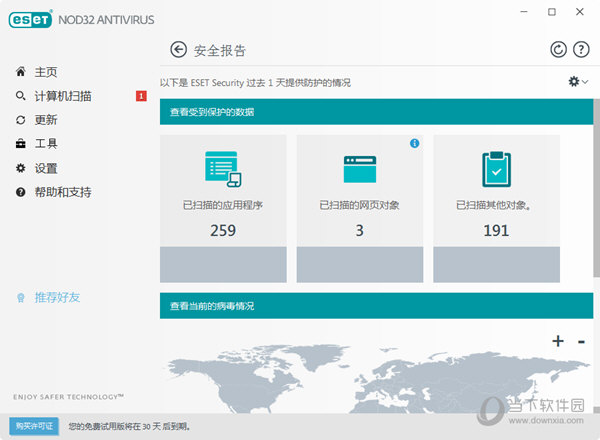This screenshot has width=600, height=440.
Task: Click 推荐好友 link
Action: pos(56,297)
